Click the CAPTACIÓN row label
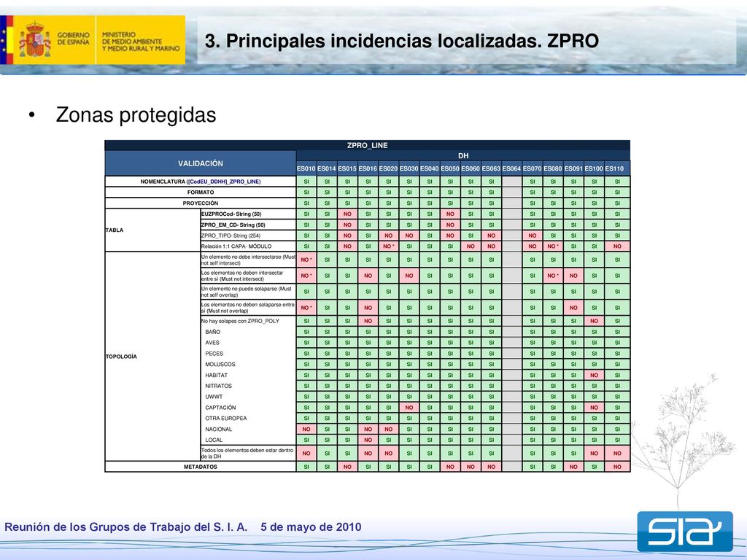Screen dimensions: 747x560 220,408
